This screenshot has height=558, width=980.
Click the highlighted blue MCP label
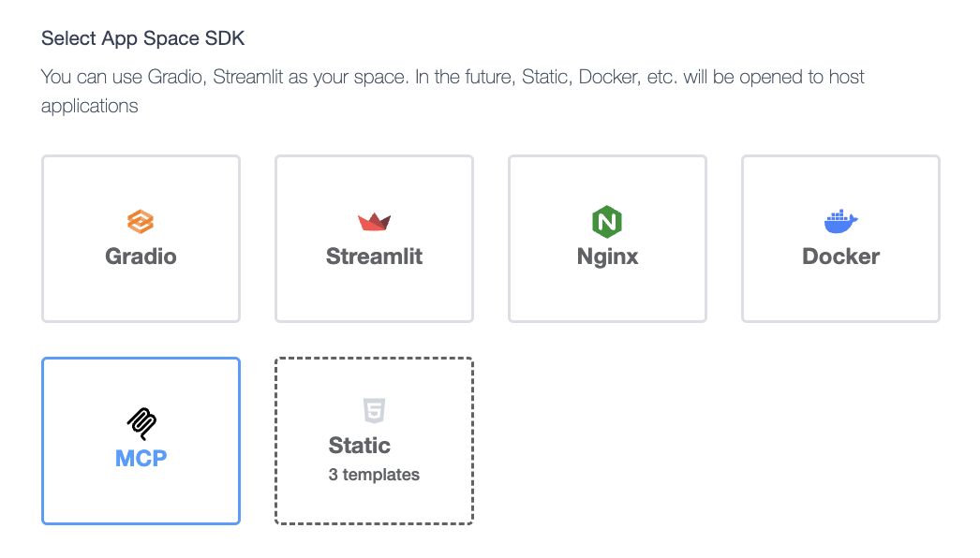point(141,459)
